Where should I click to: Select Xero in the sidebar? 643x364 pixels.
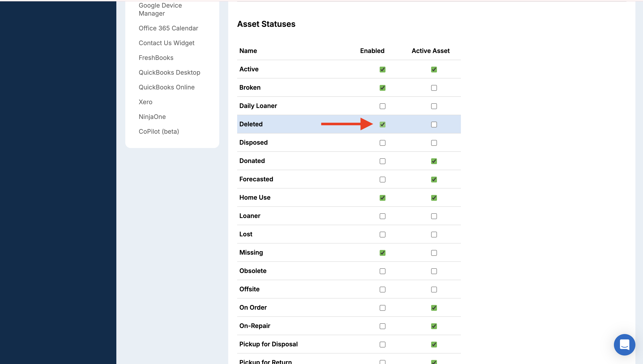tap(145, 102)
